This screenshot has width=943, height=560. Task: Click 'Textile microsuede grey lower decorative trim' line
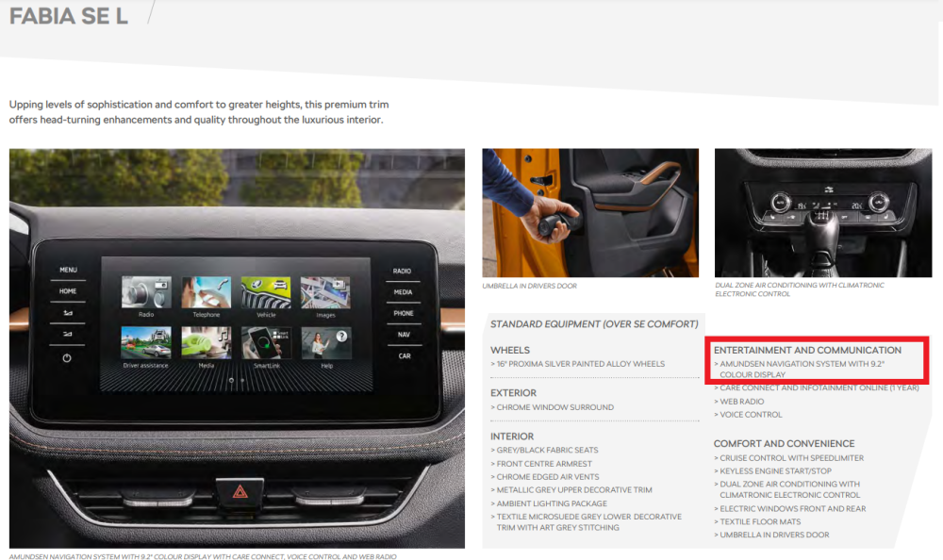pos(587,522)
